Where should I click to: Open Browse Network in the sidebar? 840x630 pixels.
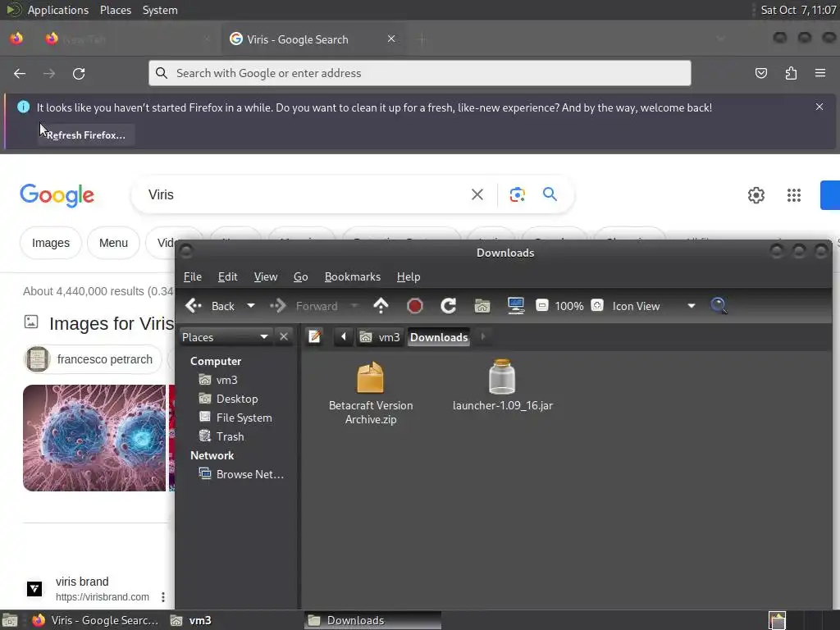click(x=241, y=474)
